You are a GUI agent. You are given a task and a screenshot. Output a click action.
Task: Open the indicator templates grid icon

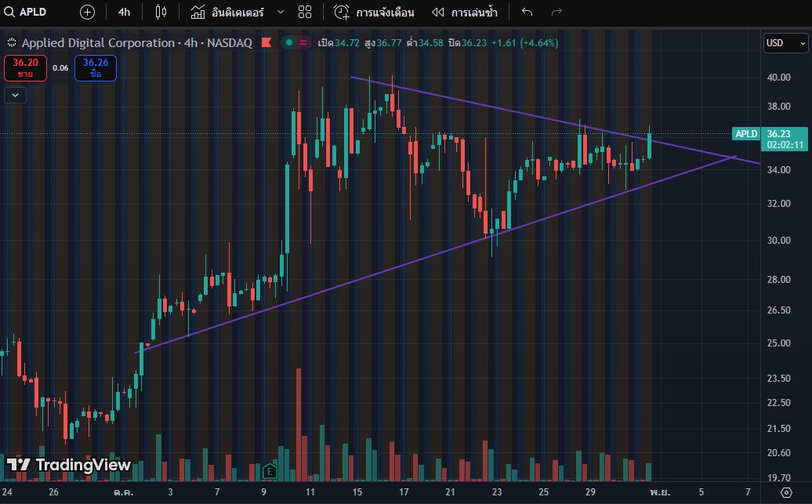(305, 12)
